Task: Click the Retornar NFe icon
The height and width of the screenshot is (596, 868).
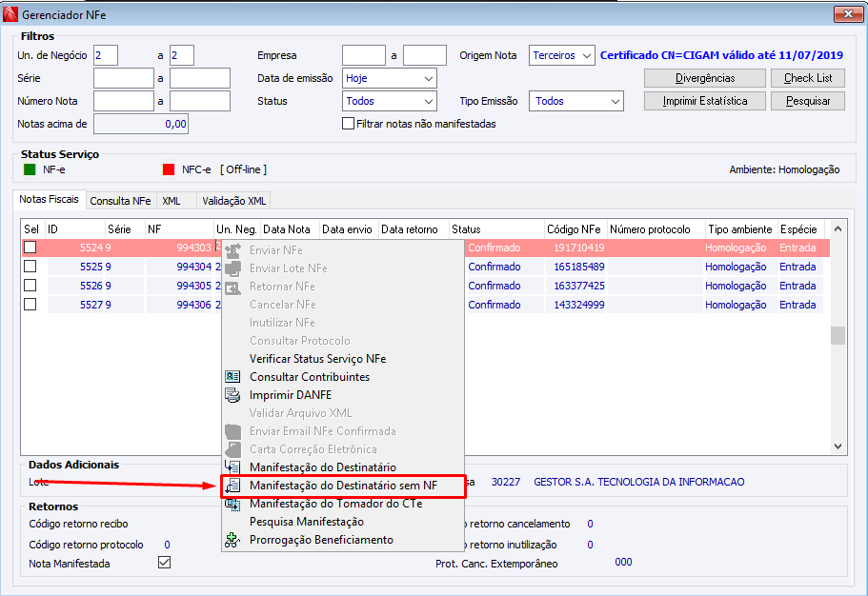Action: pos(232,287)
